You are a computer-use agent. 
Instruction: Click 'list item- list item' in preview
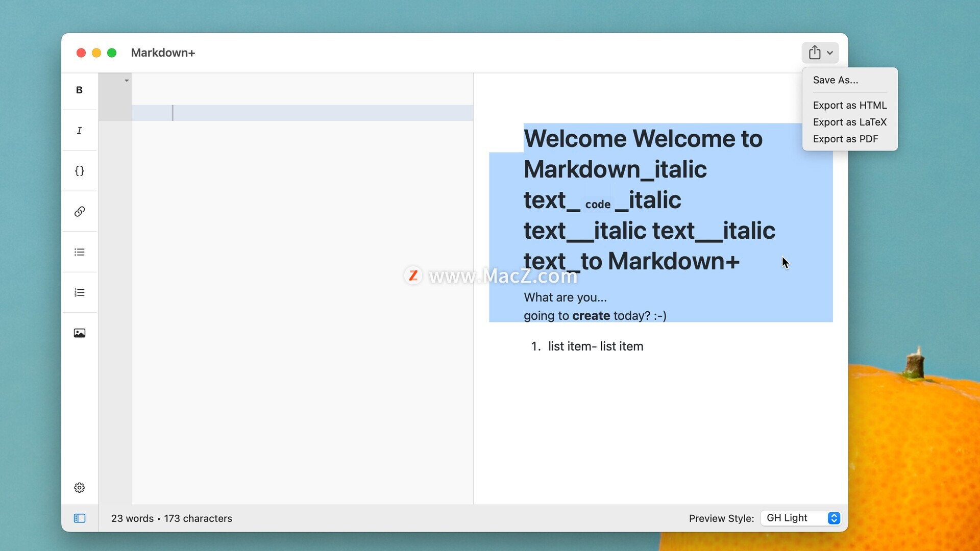tap(596, 346)
